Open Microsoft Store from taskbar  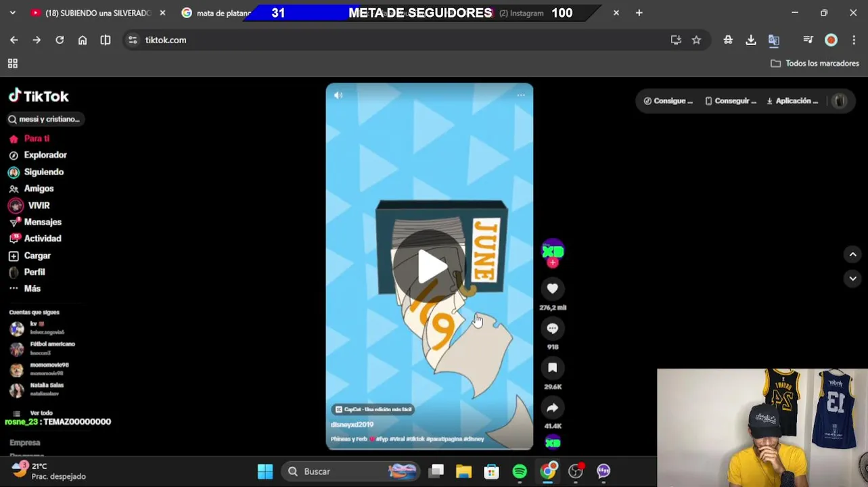coord(492,471)
